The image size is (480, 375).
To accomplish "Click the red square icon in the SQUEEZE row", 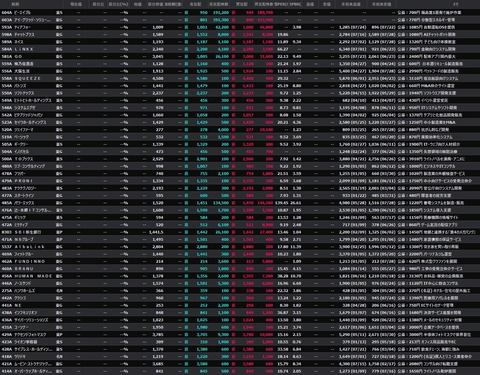I will (x=233, y=79).
